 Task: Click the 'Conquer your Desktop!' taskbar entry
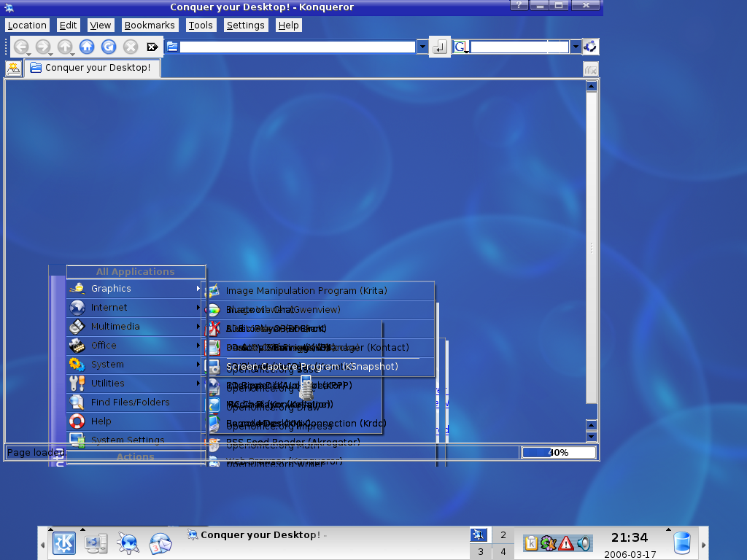coord(258,535)
